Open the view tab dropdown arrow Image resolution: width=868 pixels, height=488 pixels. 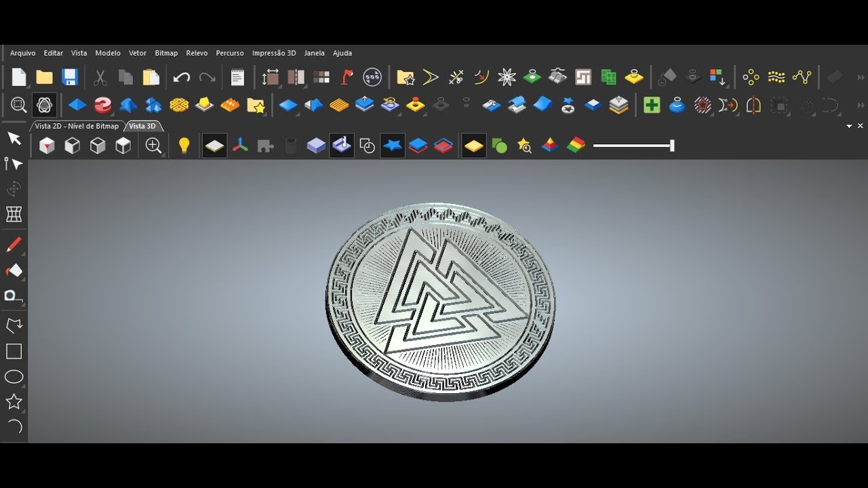(x=849, y=126)
